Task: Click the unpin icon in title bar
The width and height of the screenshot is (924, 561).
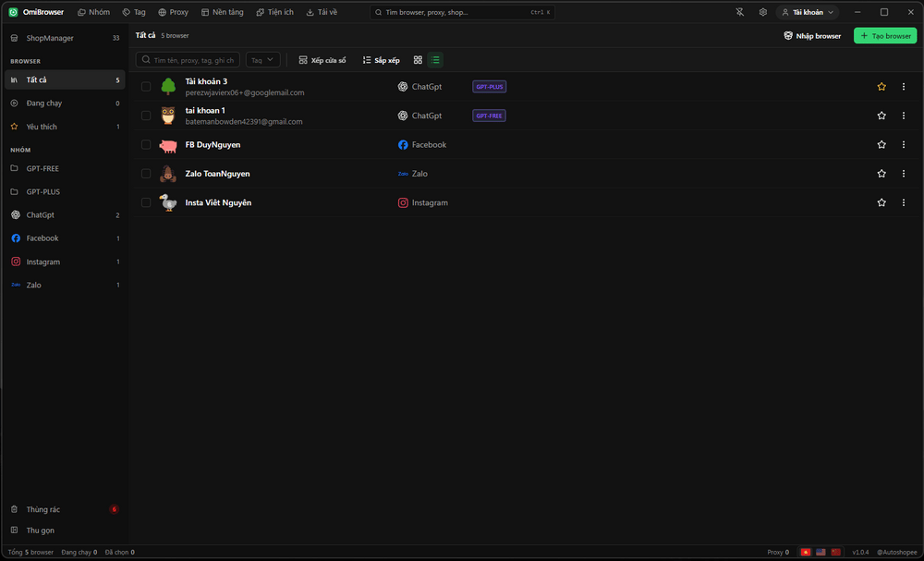Action: [740, 12]
